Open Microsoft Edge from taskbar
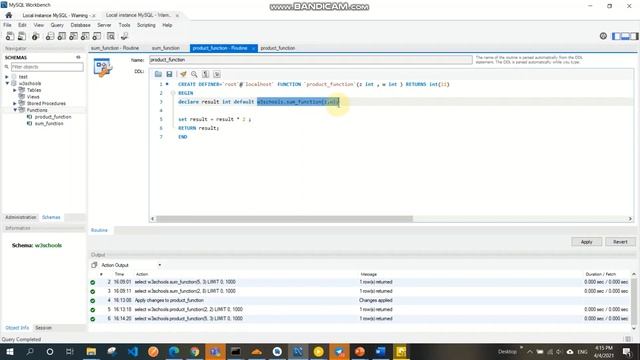This screenshot has width=640, height=360. [174, 351]
